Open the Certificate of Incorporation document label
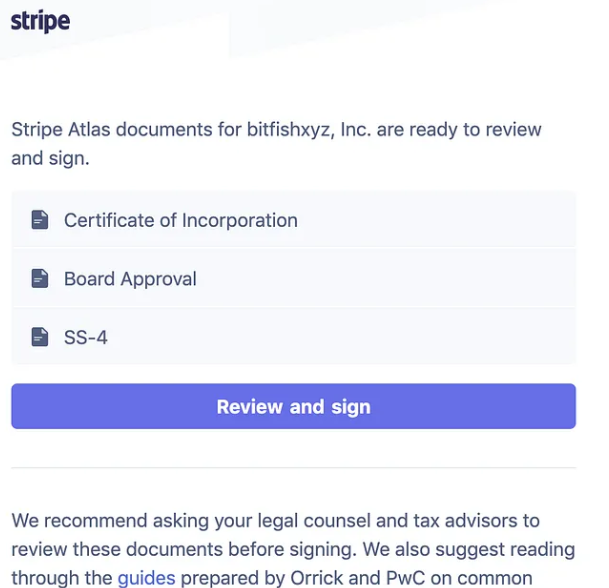The height and width of the screenshot is (588, 609). coord(181,220)
